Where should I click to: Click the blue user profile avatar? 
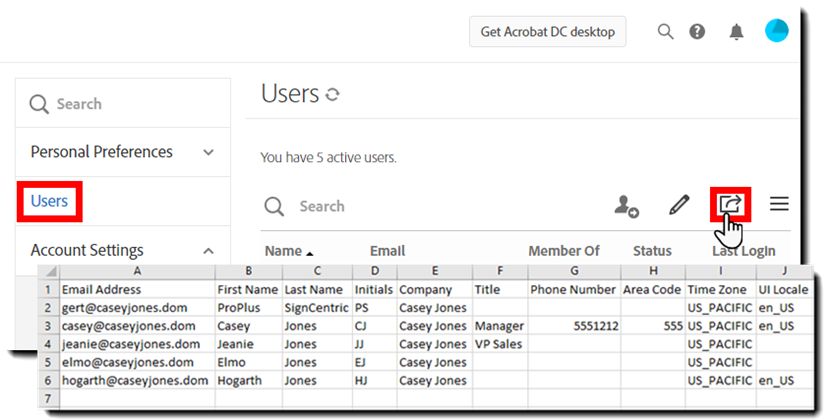click(x=777, y=31)
